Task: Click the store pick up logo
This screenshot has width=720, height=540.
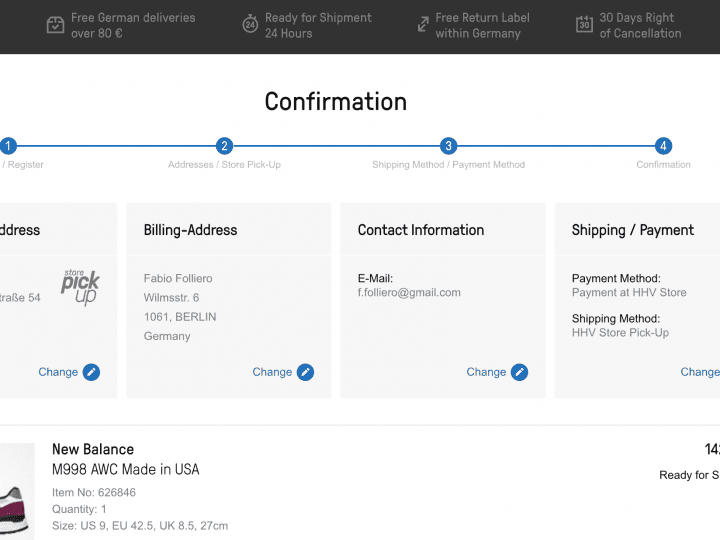Action: (x=80, y=287)
